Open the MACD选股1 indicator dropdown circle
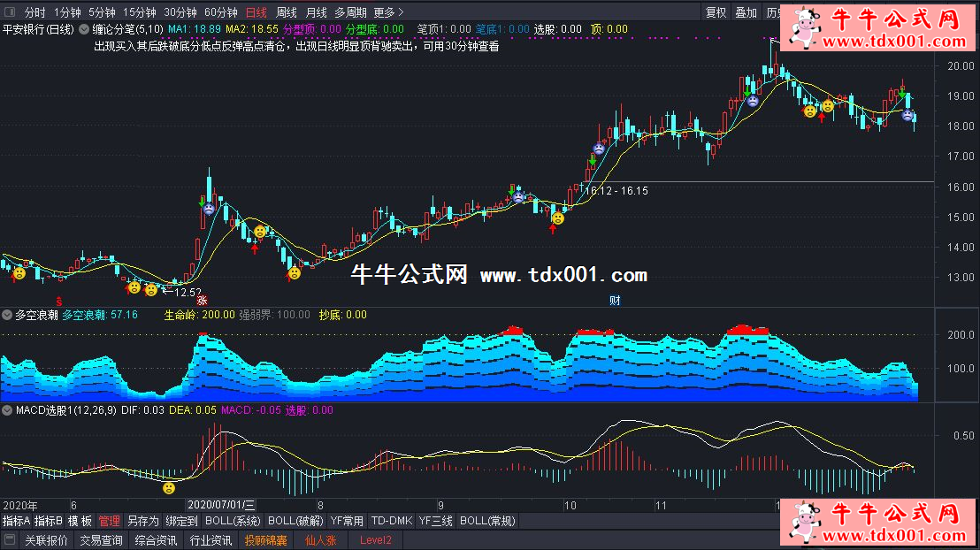Screen dimensions: 980x550 [x=7, y=410]
